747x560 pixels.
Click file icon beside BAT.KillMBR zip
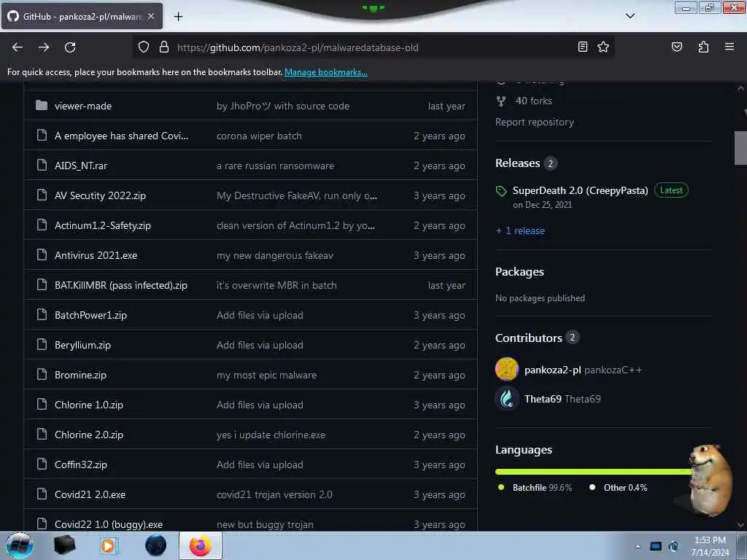point(42,284)
